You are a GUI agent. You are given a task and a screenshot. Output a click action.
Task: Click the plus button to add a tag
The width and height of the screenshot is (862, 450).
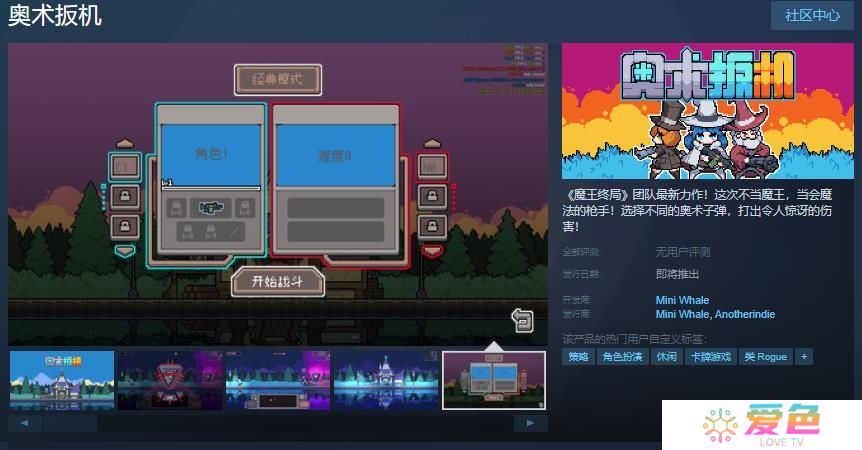804,357
